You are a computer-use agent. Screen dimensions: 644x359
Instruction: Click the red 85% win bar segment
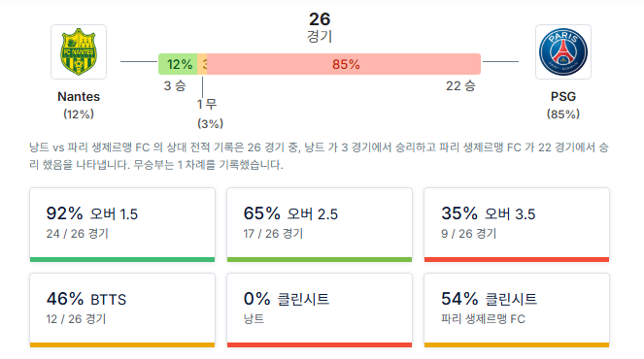pyautogui.click(x=344, y=64)
